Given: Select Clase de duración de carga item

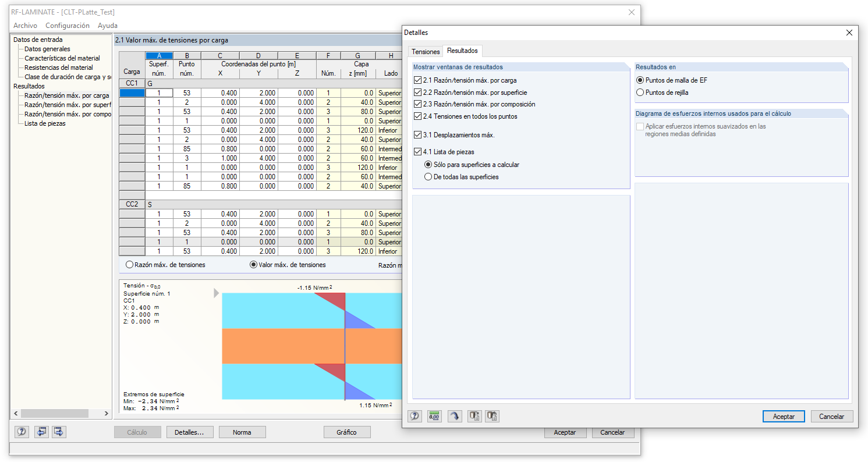Looking at the screenshot, I should (x=68, y=77).
